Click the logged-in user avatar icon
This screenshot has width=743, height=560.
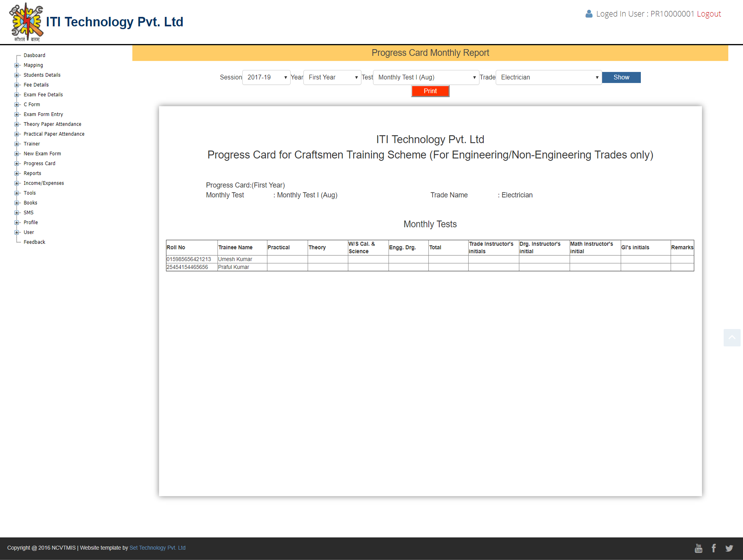click(x=589, y=14)
